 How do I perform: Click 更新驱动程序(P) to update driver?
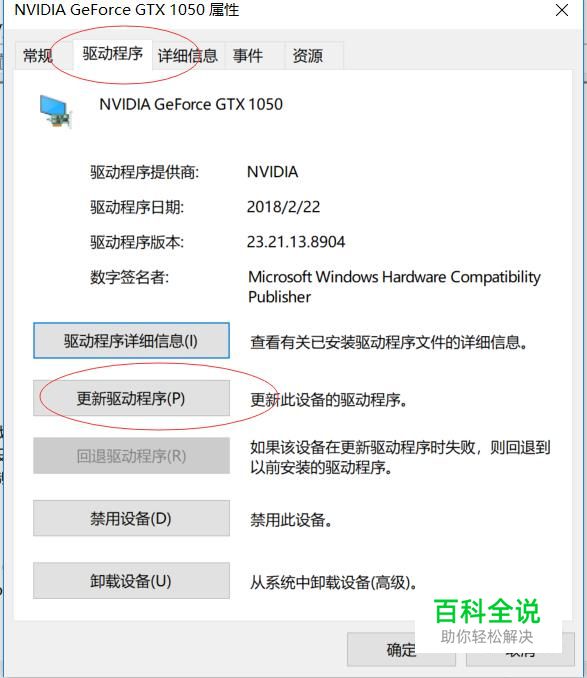point(131,398)
